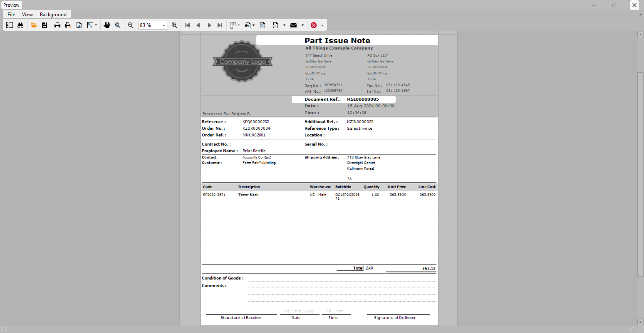
Task: Click the "Condition of Goods :" label
Action: click(x=223, y=278)
